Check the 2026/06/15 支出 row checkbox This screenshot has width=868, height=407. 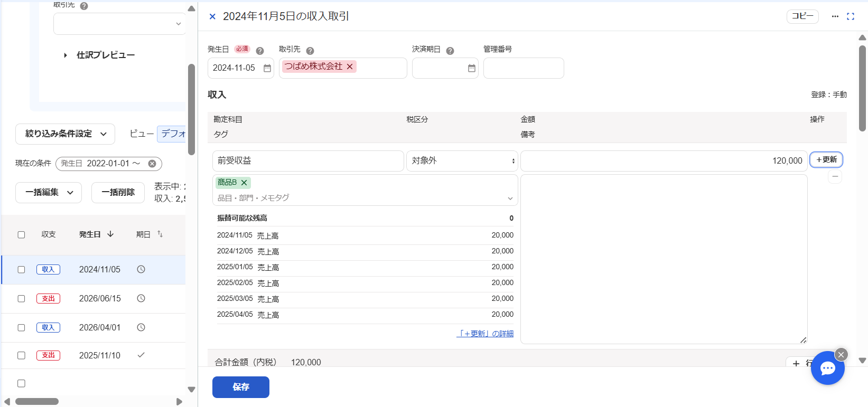21,299
